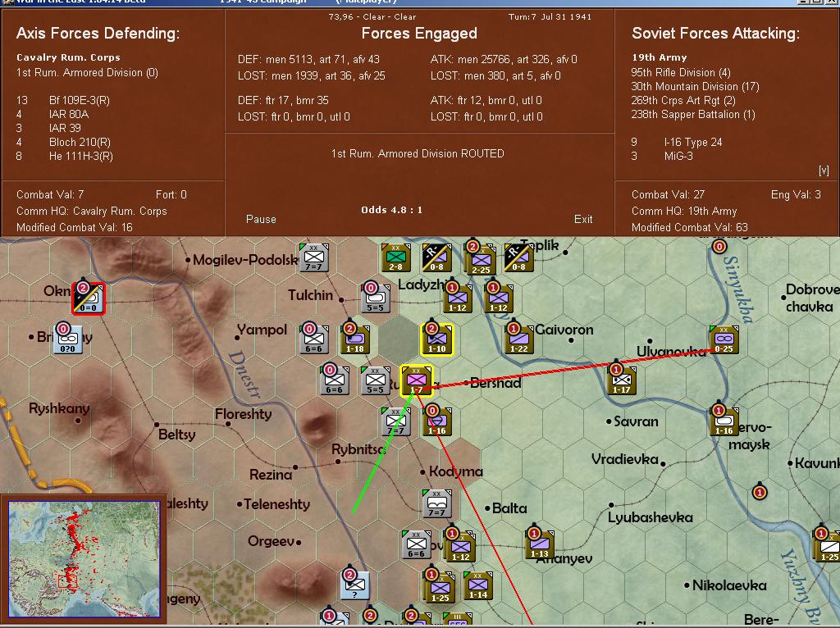840x628 pixels.
Task: Select the 1-18 Soviet unit counter
Action: pos(355,339)
